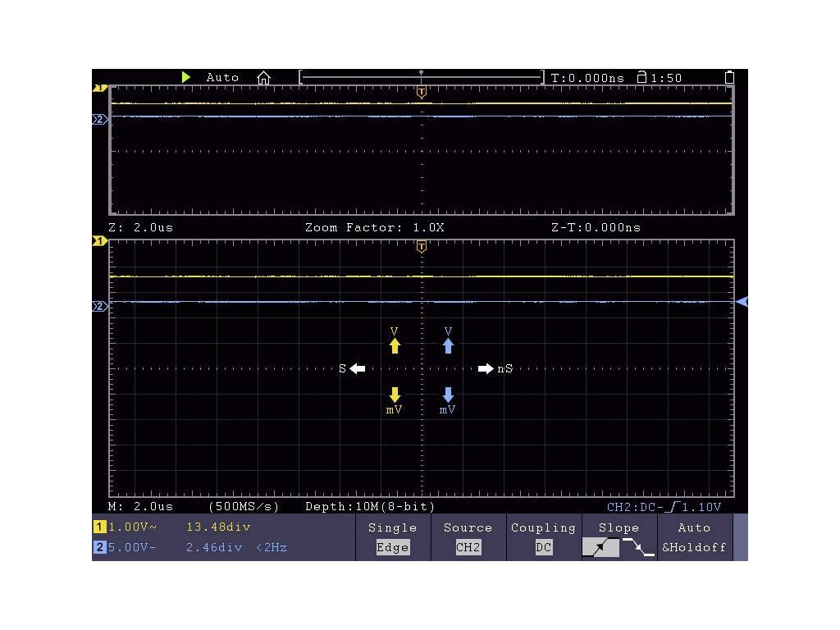Tap the blue up arrow labeled V
The height and width of the screenshot is (630, 840).
pos(448,346)
